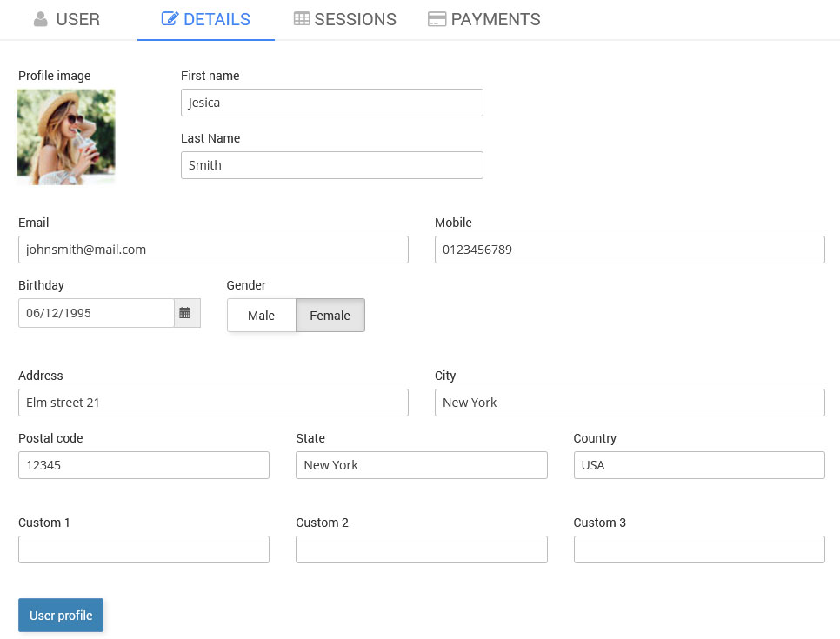
Task: Focus the First name field
Action: point(331,103)
